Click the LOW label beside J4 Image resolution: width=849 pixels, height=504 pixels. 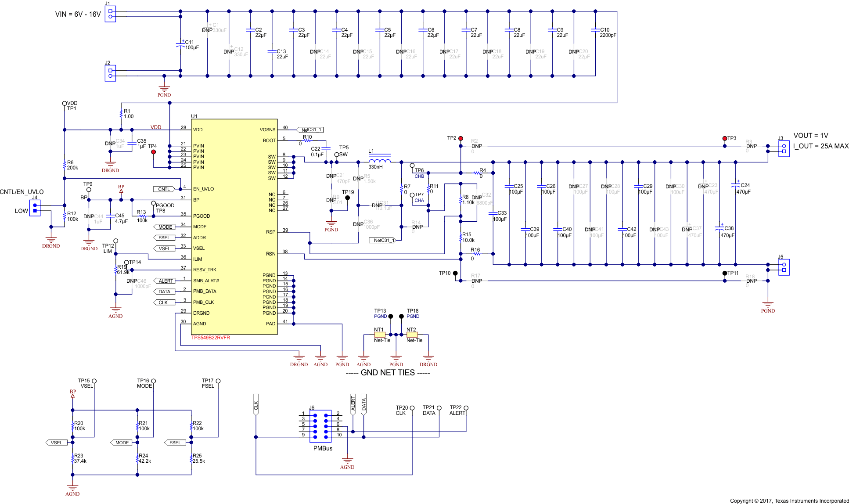[22, 211]
